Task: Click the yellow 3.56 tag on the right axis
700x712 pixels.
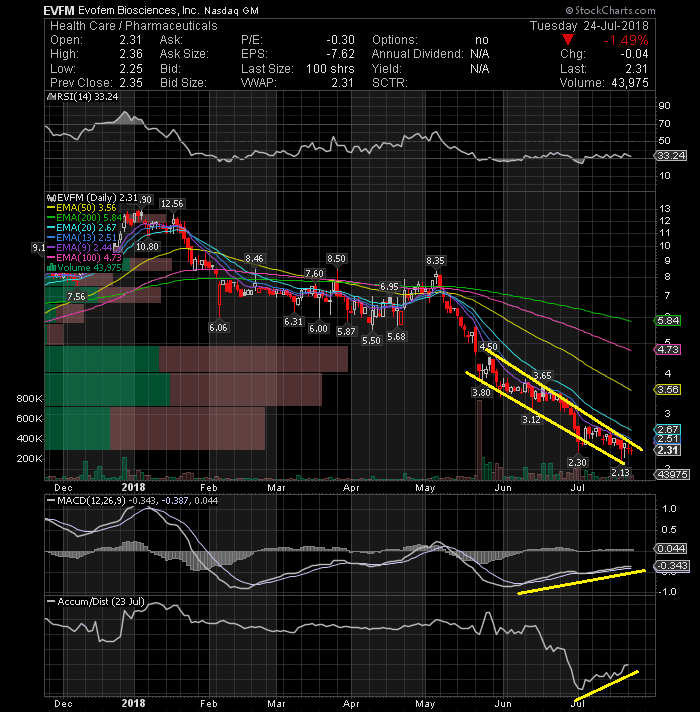Action: coord(668,390)
